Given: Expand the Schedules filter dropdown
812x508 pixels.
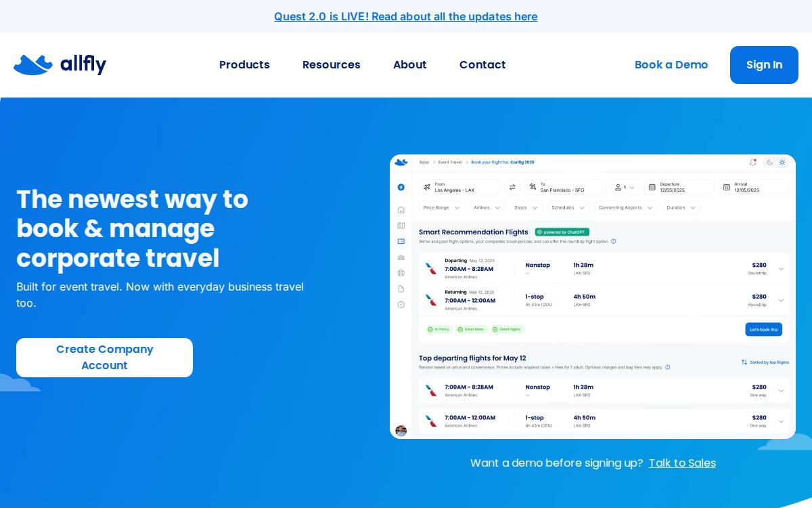Looking at the screenshot, I should tap(568, 208).
